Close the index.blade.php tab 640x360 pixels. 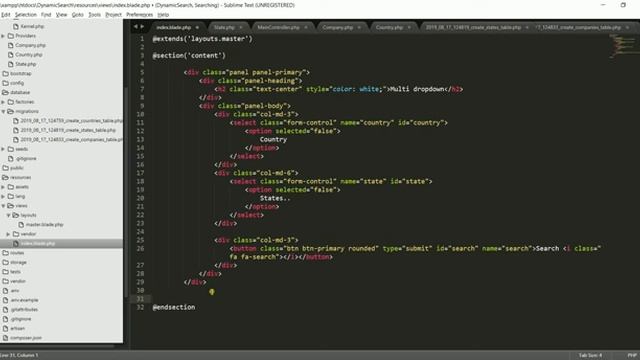click(x=197, y=27)
